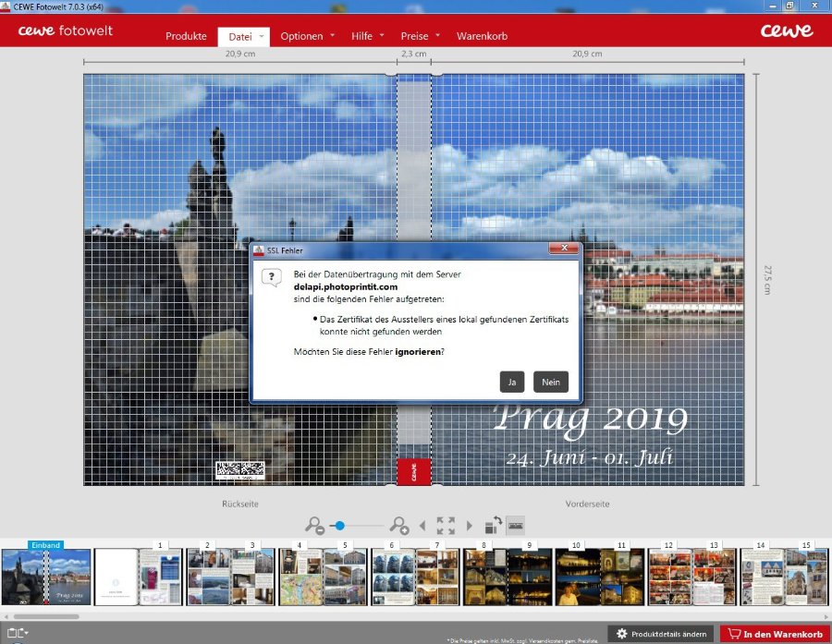Open the Produkte menu
Image resolution: width=832 pixels, height=644 pixels.
coord(186,36)
